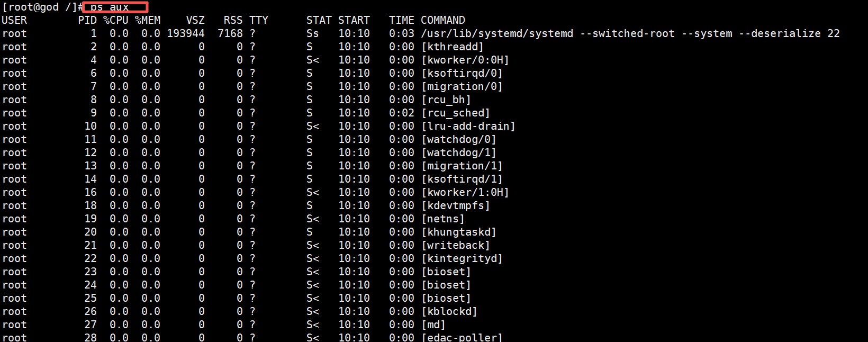Click the PID column header
The image size is (868, 342).
click(x=87, y=20)
